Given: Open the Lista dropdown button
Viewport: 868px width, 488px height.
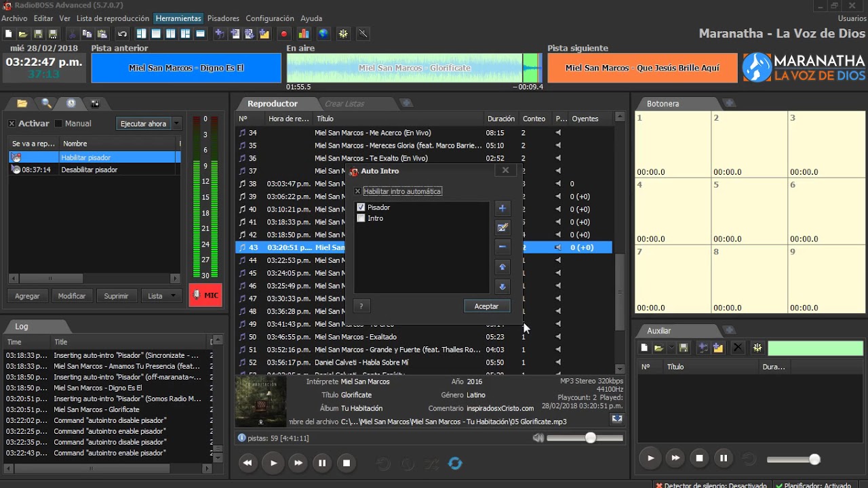Looking at the screenshot, I should pos(161,296).
